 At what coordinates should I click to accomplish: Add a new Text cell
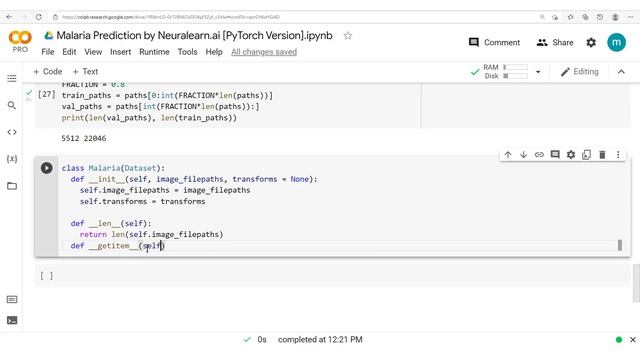85,71
